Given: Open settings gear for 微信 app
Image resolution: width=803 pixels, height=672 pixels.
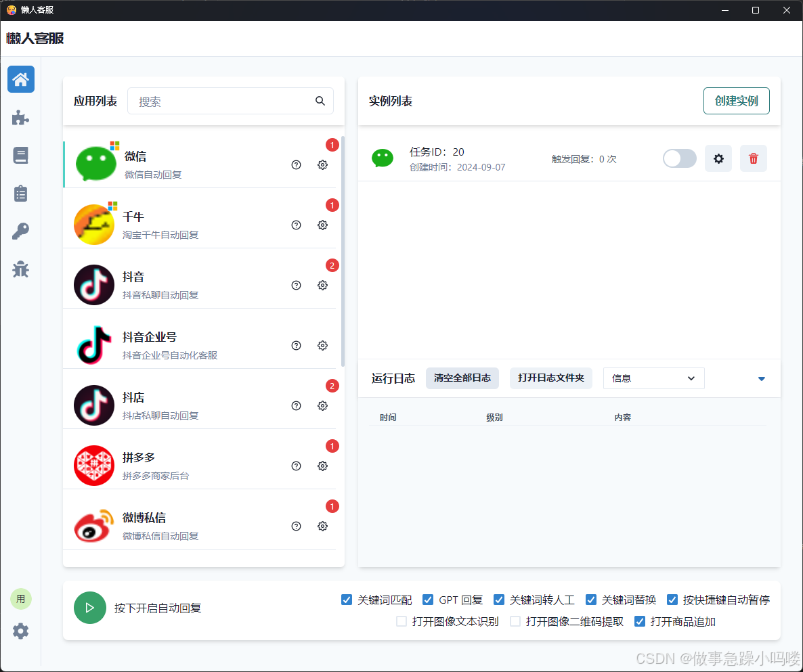Looking at the screenshot, I should click(322, 165).
